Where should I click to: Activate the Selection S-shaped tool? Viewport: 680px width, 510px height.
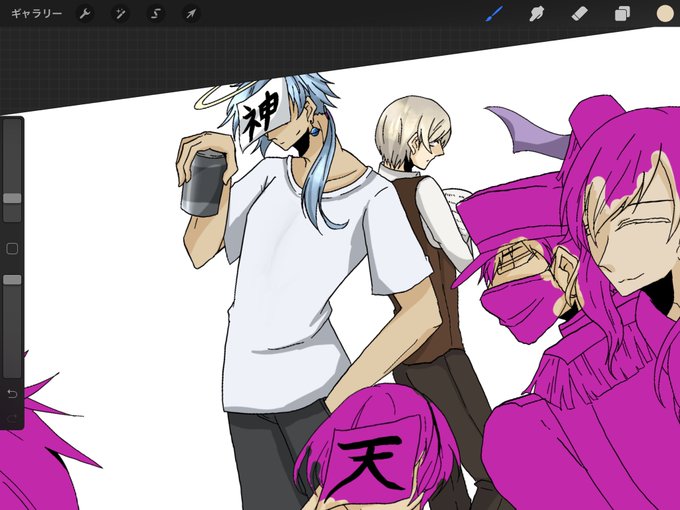pos(156,14)
